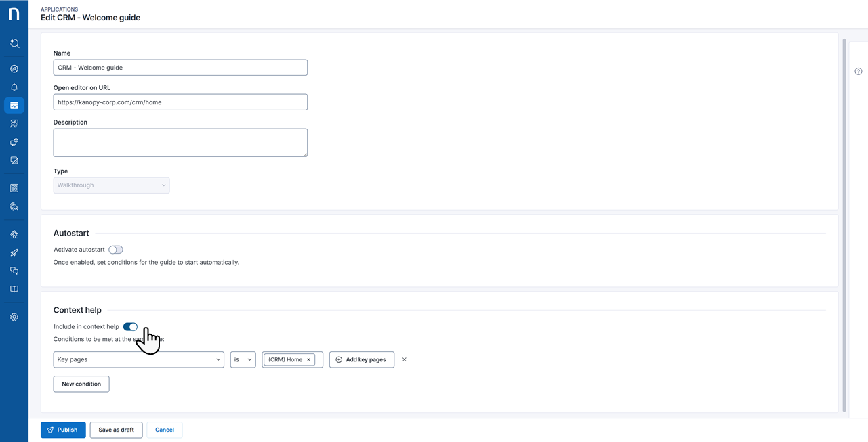Enable the Activate autostart toggle
This screenshot has width=868, height=442.
[x=116, y=250]
